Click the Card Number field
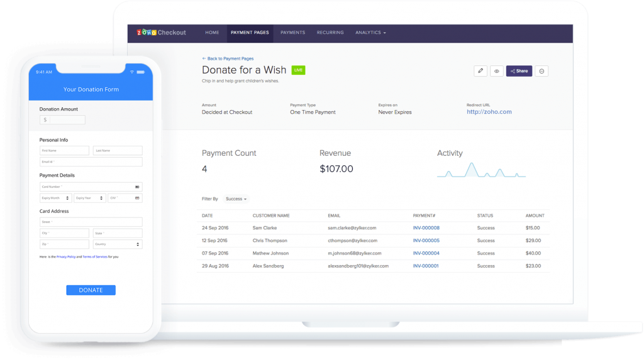 tap(91, 187)
